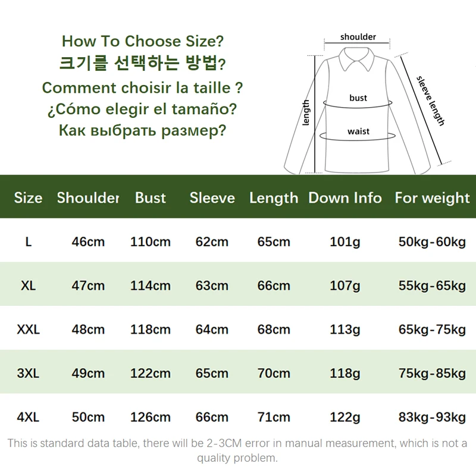Screen dimensions: 476x476
Task: Click the Korean size selection heading
Action: pos(142,63)
